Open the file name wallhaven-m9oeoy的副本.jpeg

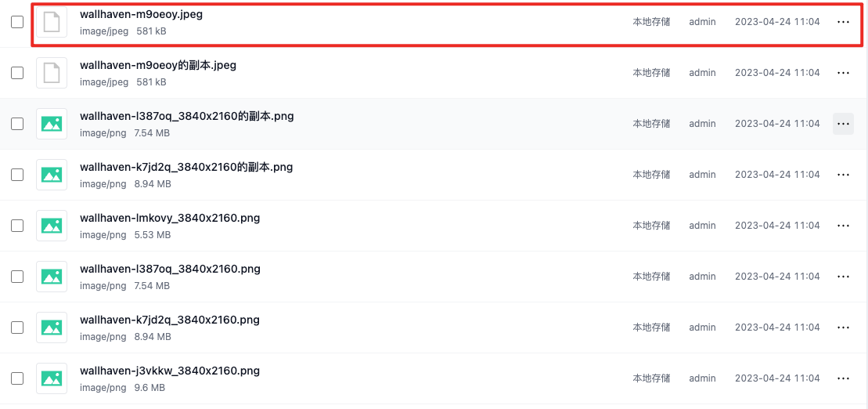coord(158,65)
